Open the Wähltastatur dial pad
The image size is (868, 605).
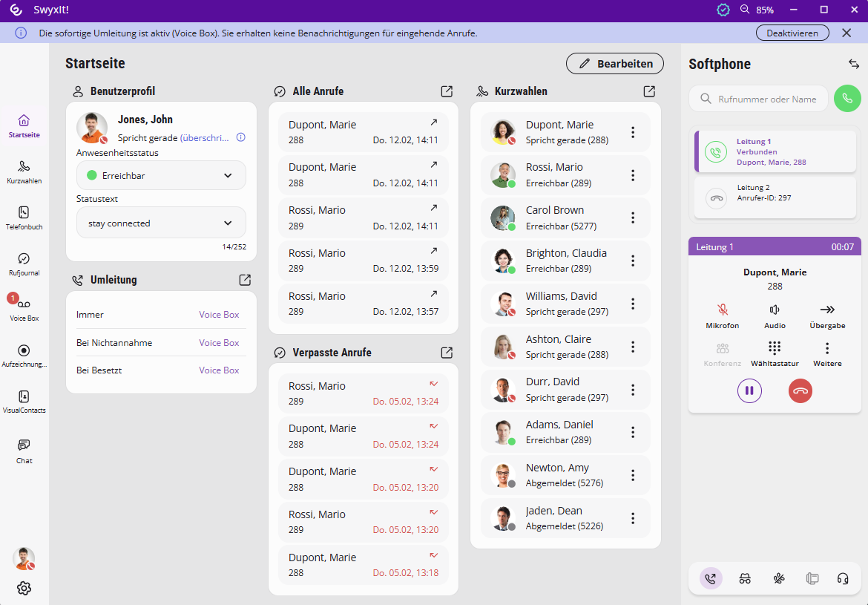(x=775, y=348)
